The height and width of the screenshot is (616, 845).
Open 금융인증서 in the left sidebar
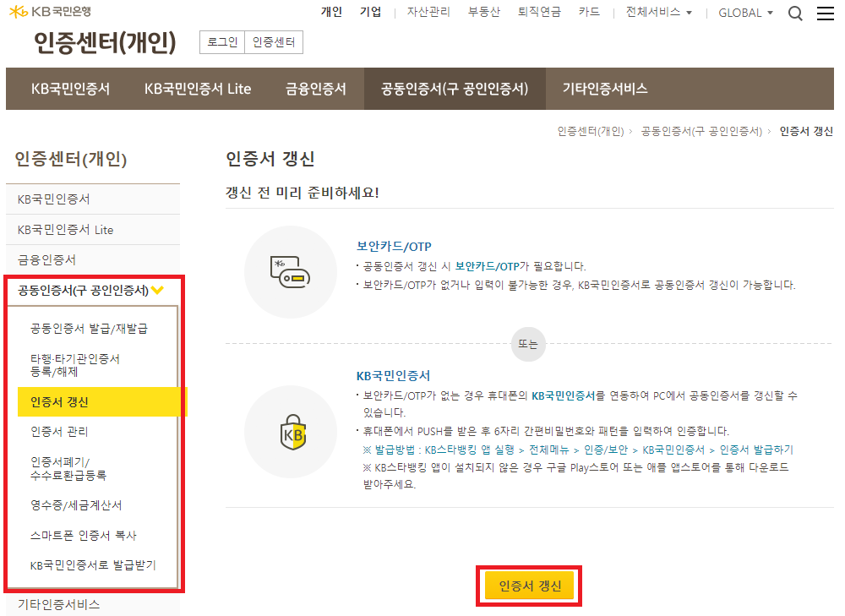tap(93, 260)
